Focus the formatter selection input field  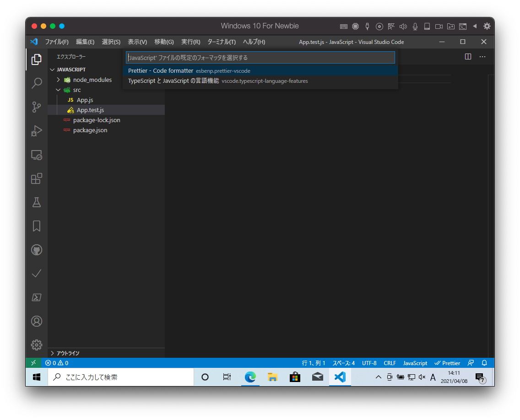pyautogui.click(x=260, y=58)
